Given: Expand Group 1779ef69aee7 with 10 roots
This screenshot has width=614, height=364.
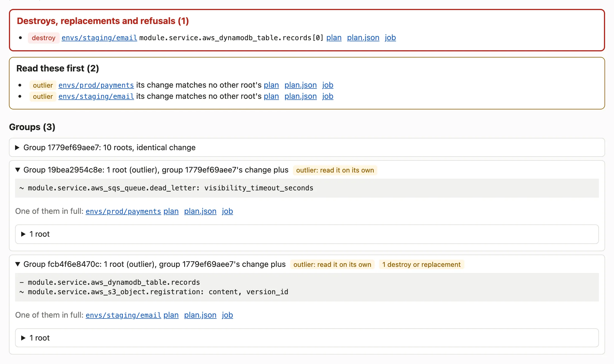Looking at the screenshot, I should coord(307,147).
